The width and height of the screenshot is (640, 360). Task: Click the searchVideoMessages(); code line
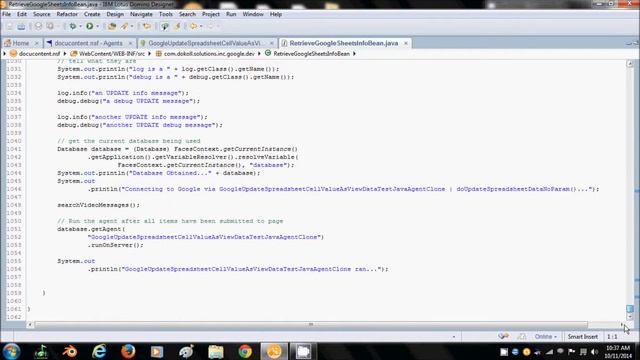coord(98,205)
